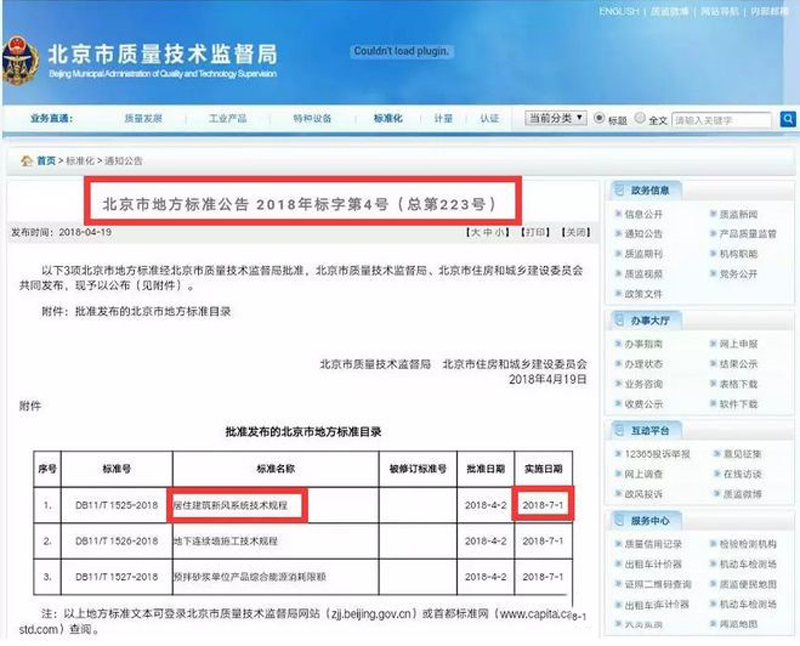The image size is (800, 646).
Task: Click the 办事大厅 section header icon
Action: point(619,320)
